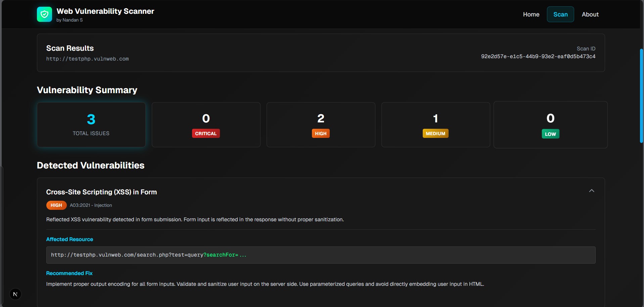This screenshot has width=644, height=307.
Task: Click the Cross-Site Scripting (XSS) in Form title
Action: pyautogui.click(x=101, y=192)
